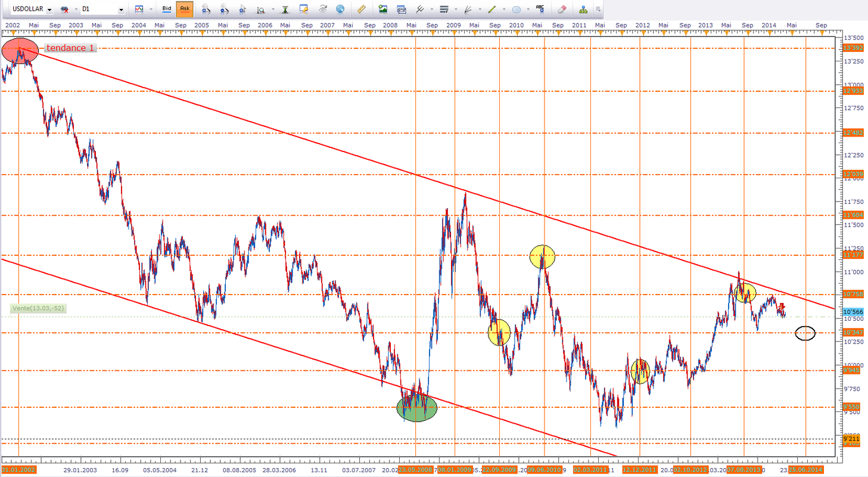This screenshot has width=868, height=477.
Task: Select the green trend line tool
Action: click(492, 10)
